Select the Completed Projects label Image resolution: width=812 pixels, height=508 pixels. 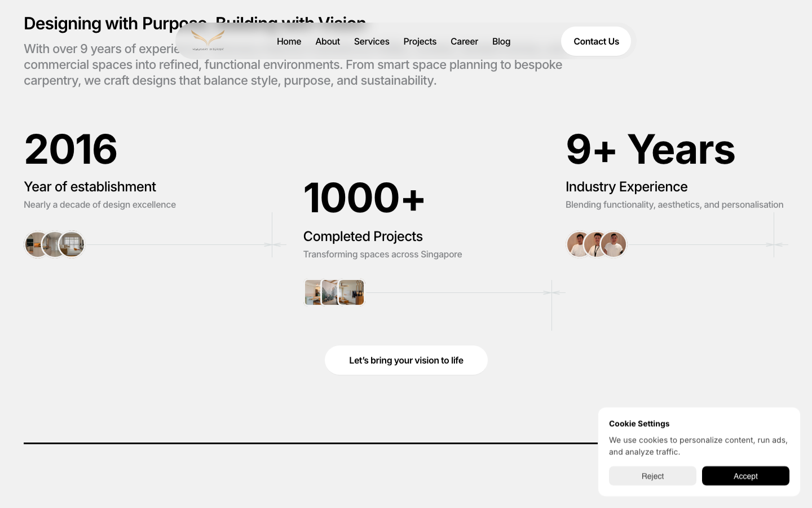click(x=363, y=236)
